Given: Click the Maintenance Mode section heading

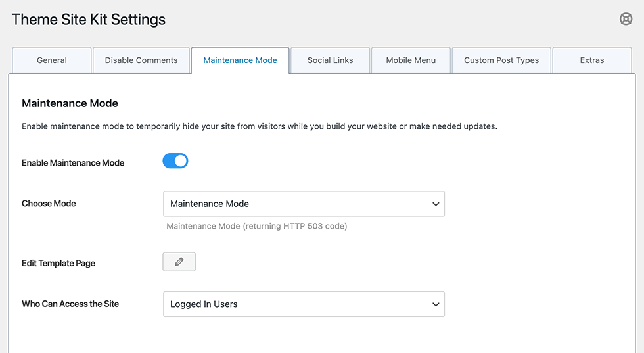Looking at the screenshot, I should coord(70,103).
